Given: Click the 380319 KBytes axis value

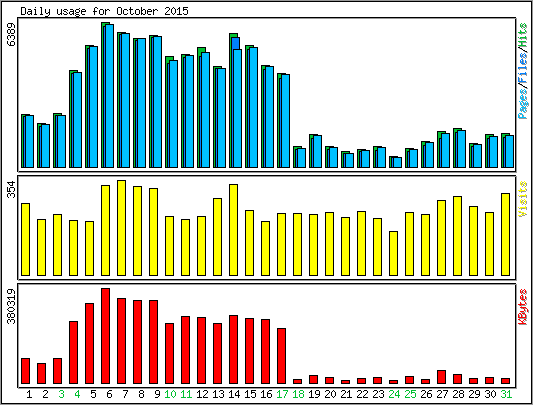Looking at the screenshot, I should point(11,306).
